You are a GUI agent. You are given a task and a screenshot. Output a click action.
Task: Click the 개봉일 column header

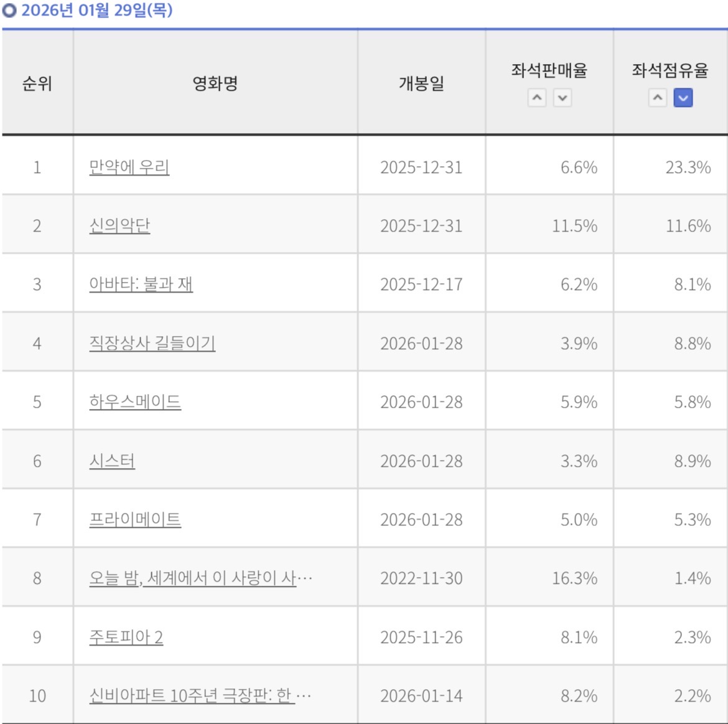tap(421, 83)
